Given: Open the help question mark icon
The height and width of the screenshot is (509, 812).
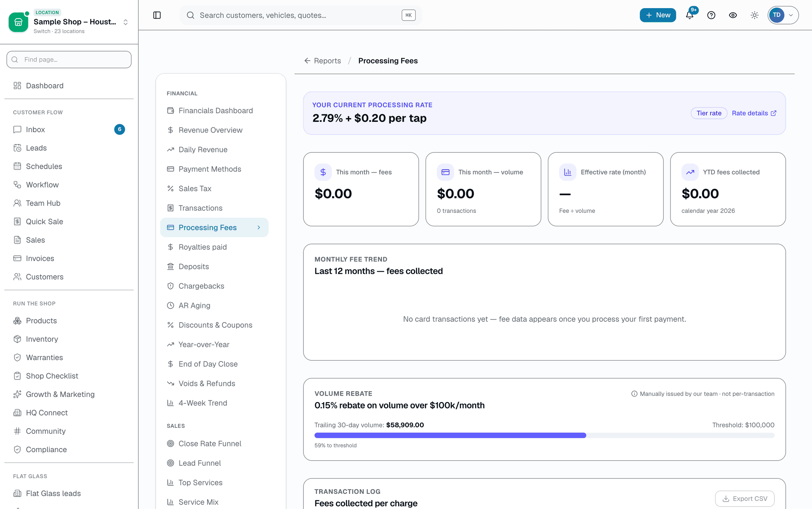Looking at the screenshot, I should [x=711, y=15].
